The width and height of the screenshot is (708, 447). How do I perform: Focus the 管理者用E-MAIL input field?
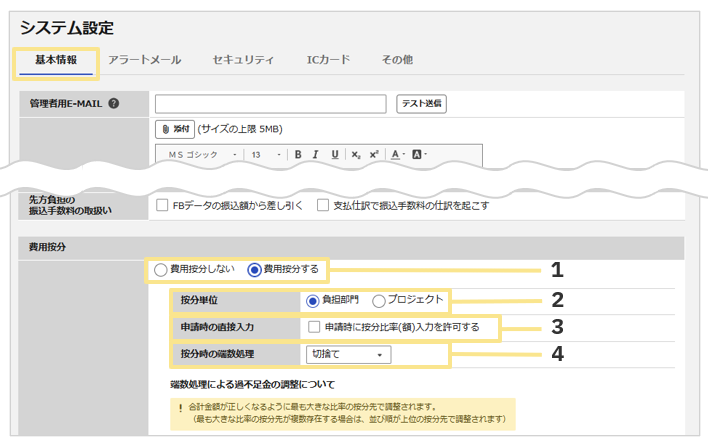[x=270, y=103]
